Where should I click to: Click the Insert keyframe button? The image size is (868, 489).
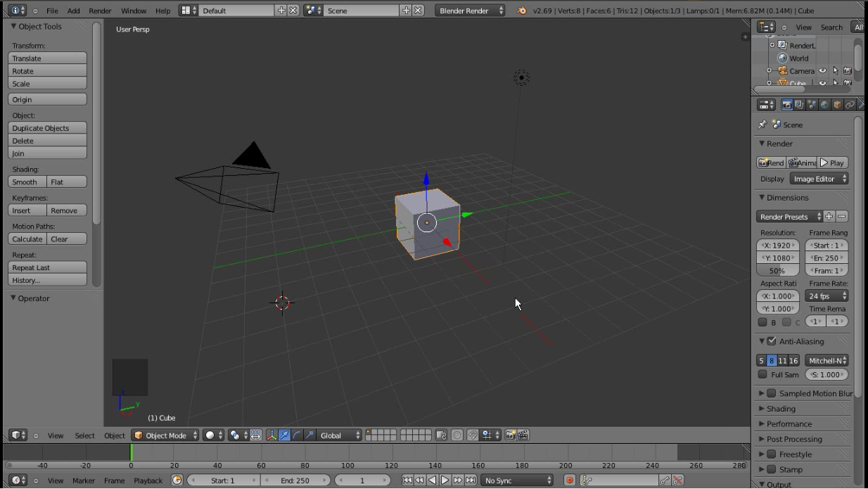click(27, 210)
